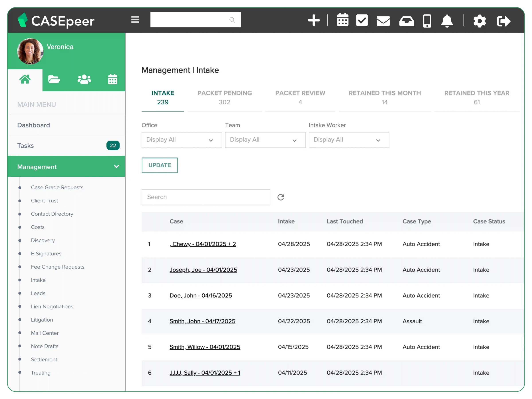This screenshot has width=532, height=399.
Task: Click the UPDATE button
Action: [159, 165]
